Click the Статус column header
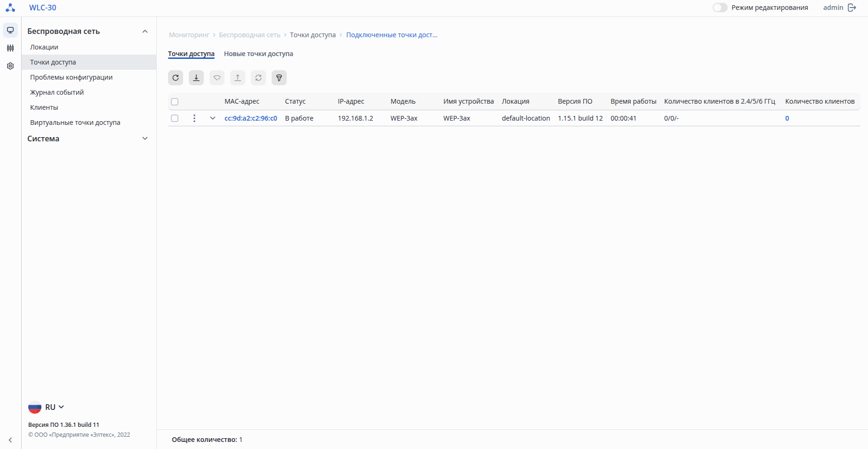The width and height of the screenshot is (868, 449). (x=296, y=101)
